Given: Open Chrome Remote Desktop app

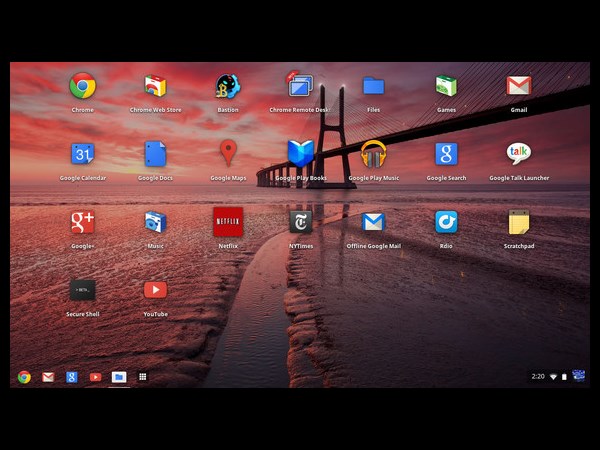Looking at the screenshot, I should (301, 85).
